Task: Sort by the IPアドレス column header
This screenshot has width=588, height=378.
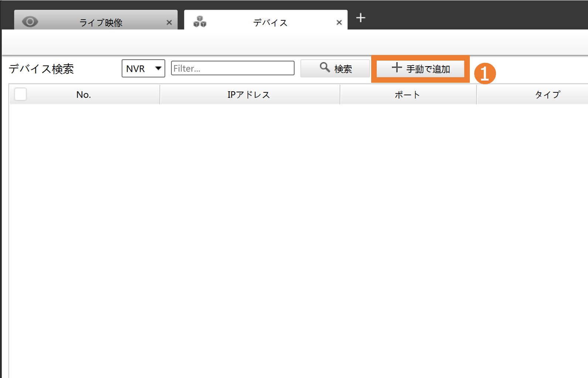Action: [x=250, y=95]
